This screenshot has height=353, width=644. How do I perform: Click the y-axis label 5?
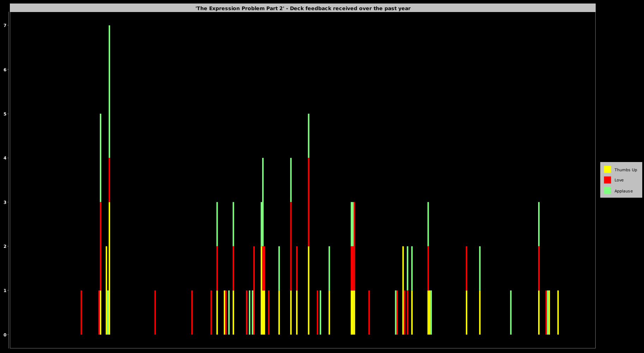point(5,114)
